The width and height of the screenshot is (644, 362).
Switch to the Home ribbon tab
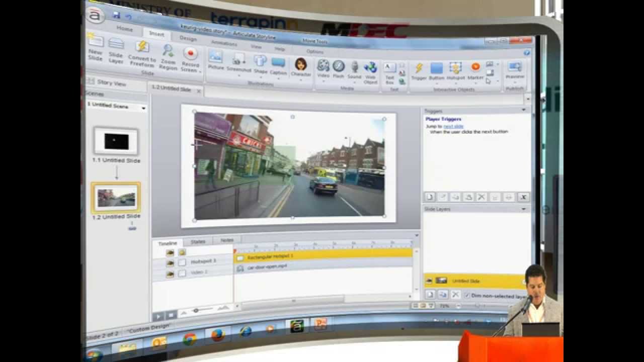tap(124, 29)
